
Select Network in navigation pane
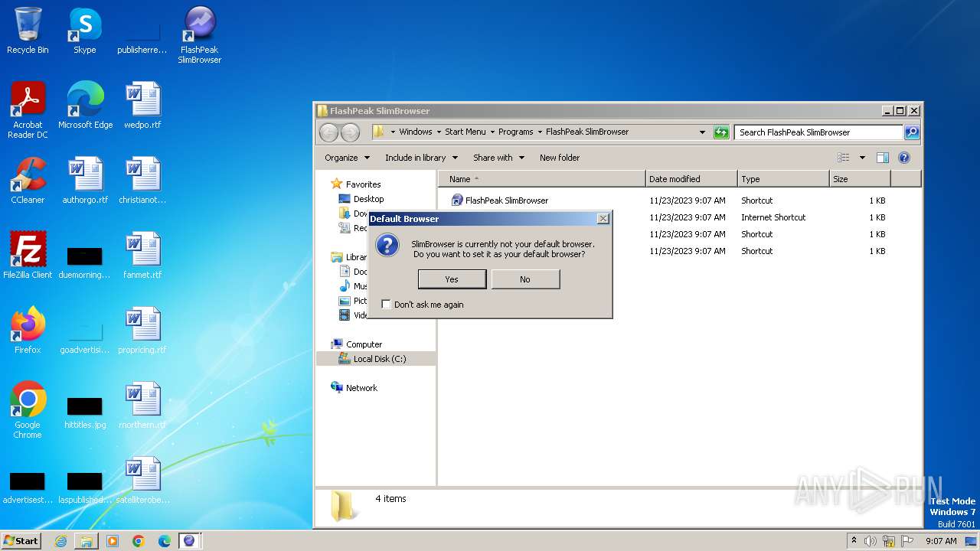coord(361,388)
